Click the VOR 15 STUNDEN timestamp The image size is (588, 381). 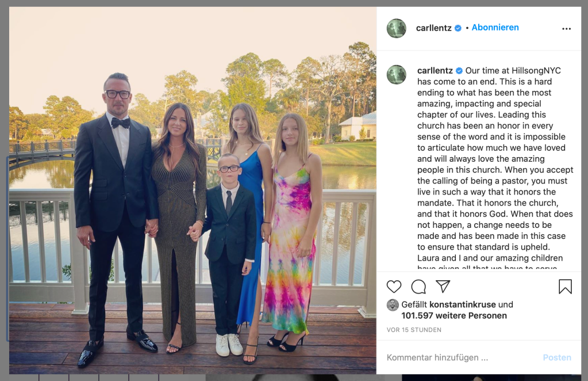click(414, 330)
